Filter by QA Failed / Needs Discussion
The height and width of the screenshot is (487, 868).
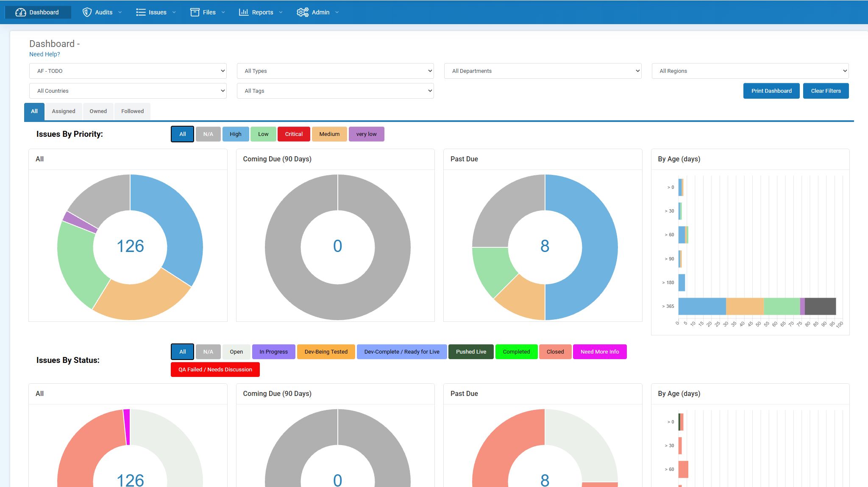tap(215, 370)
